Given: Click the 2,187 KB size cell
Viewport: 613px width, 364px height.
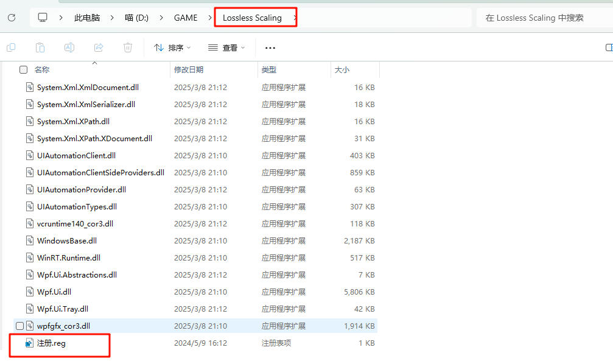Looking at the screenshot, I should 359,241.
